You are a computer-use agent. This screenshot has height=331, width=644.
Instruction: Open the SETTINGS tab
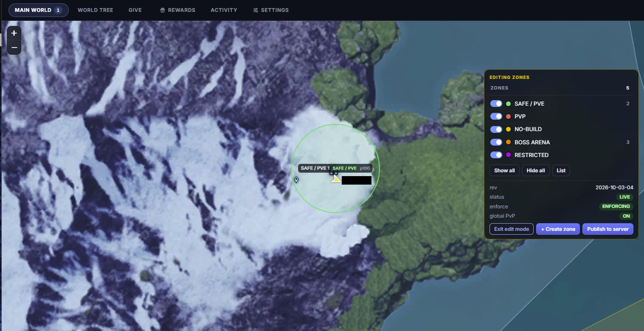[x=270, y=10]
